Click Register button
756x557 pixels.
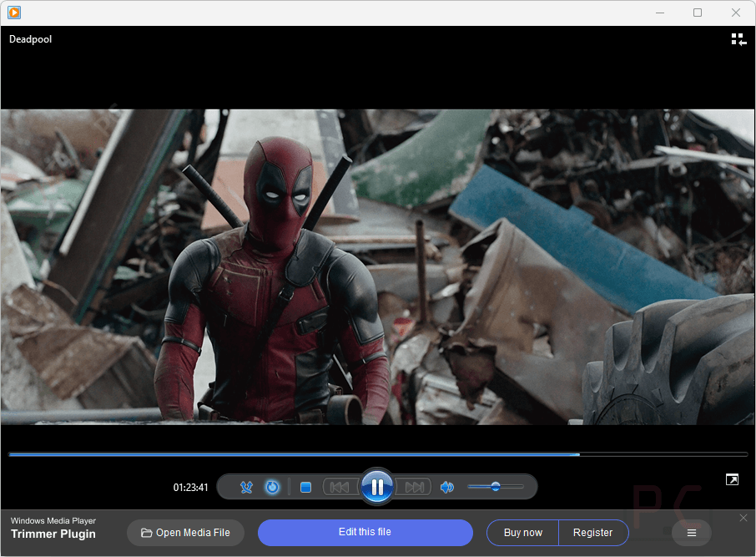tap(593, 533)
